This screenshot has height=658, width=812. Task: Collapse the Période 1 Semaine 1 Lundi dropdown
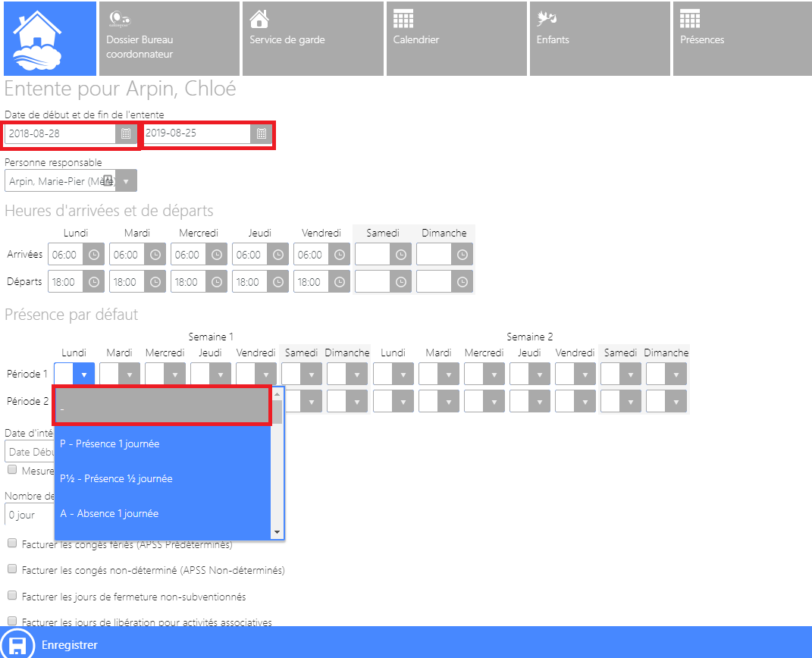84,374
